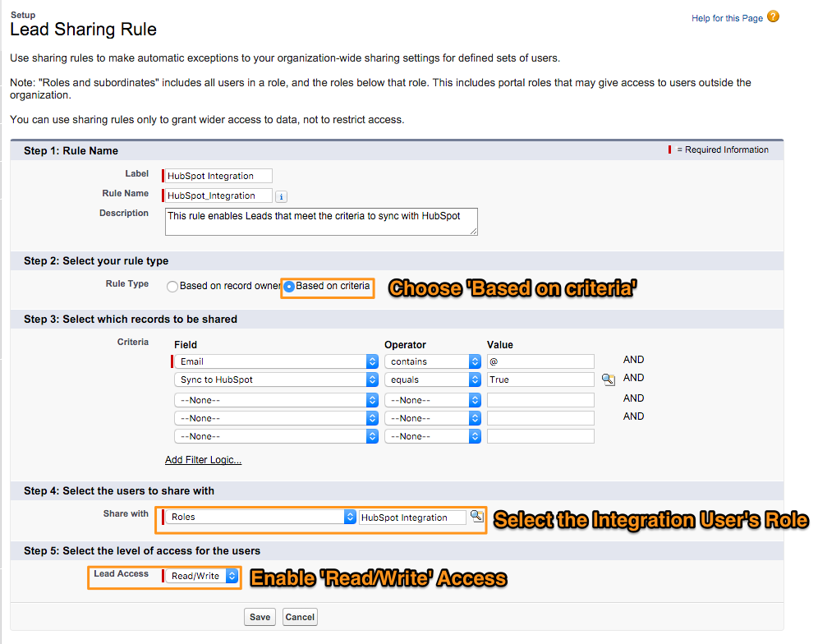
Task: Click the Description text area
Action: click(x=321, y=222)
